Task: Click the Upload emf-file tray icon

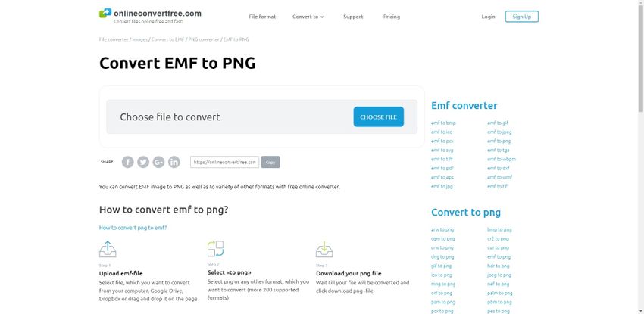Action: pyautogui.click(x=108, y=249)
